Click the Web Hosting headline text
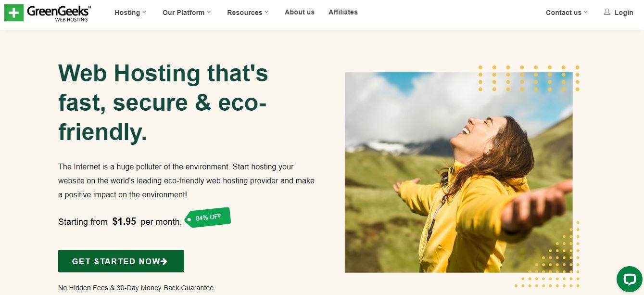644x295 pixels. click(163, 103)
